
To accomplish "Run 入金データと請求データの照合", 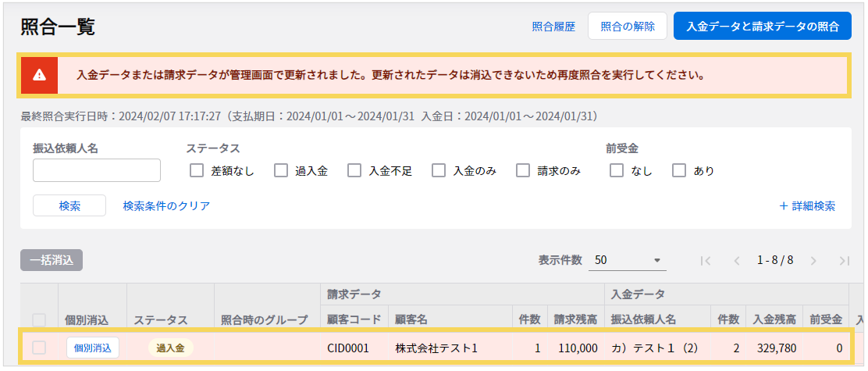I will [x=762, y=26].
